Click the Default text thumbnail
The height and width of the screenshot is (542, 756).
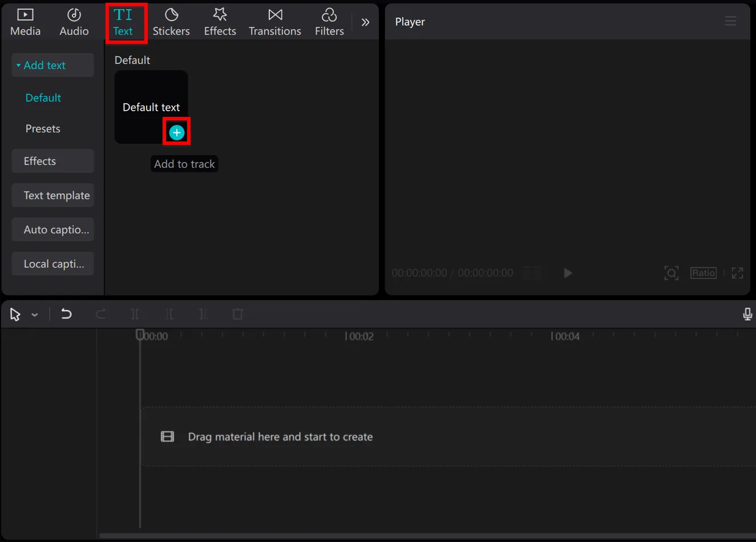coord(151,107)
